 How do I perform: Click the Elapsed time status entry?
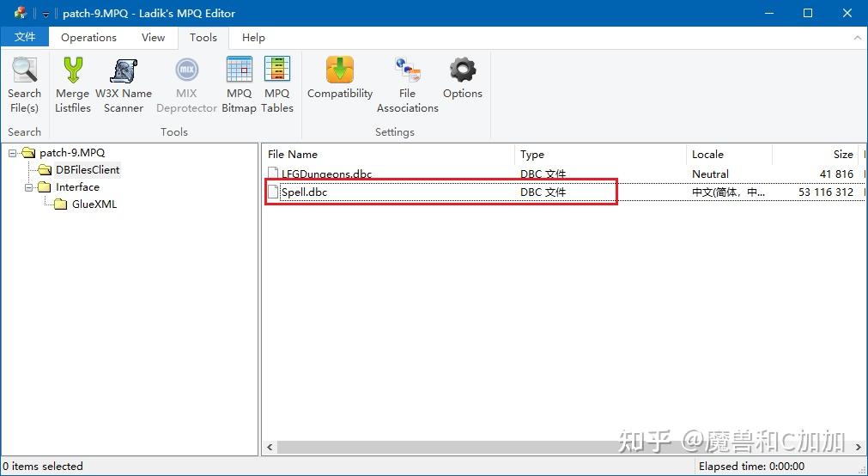tap(751, 466)
